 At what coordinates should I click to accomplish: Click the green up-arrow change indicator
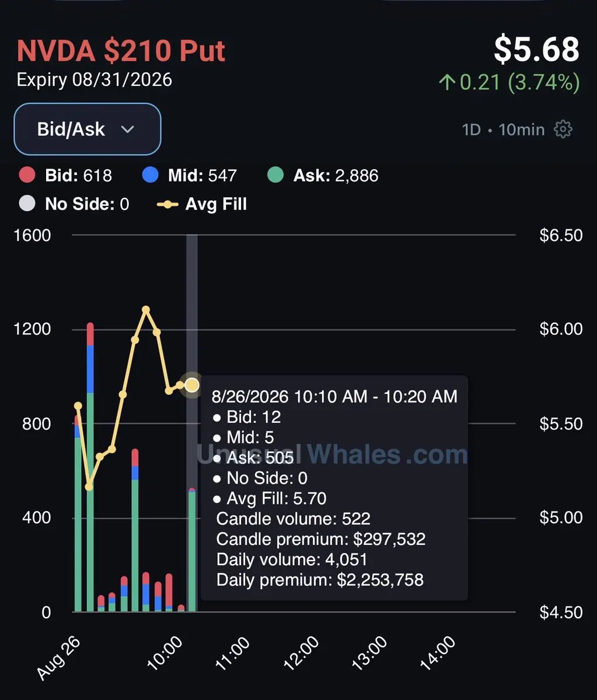click(446, 82)
